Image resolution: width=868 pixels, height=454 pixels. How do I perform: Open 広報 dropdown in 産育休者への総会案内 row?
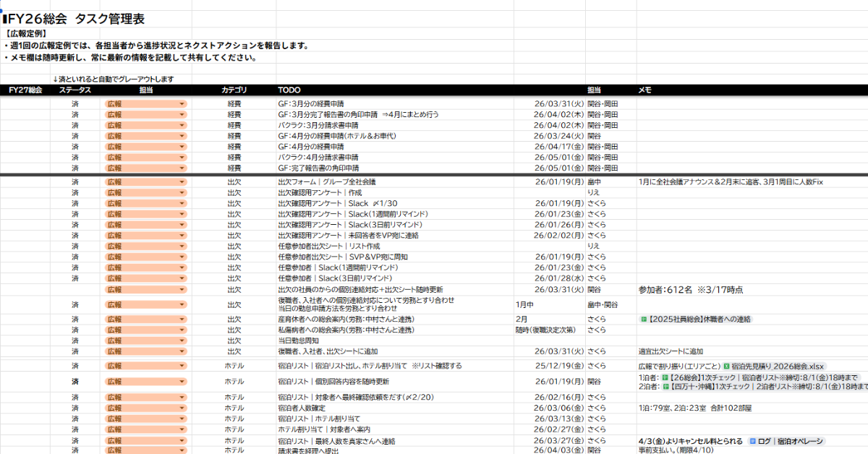click(x=146, y=319)
